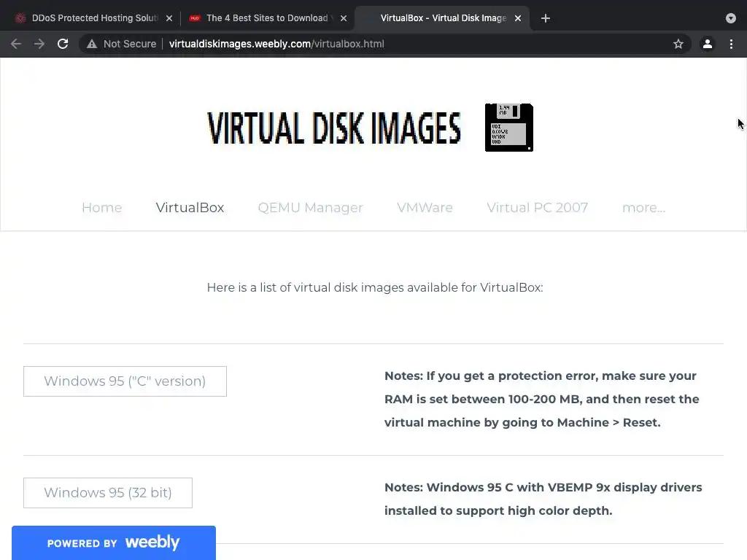Bookmark this page with the star icon
Image resolution: width=747 pixels, height=560 pixels.
point(678,44)
